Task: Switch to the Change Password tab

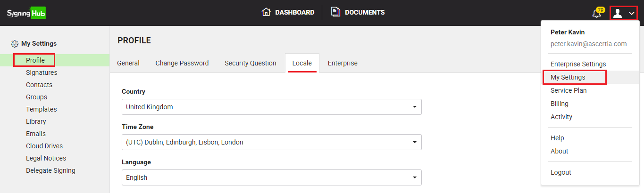Action: (x=182, y=63)
